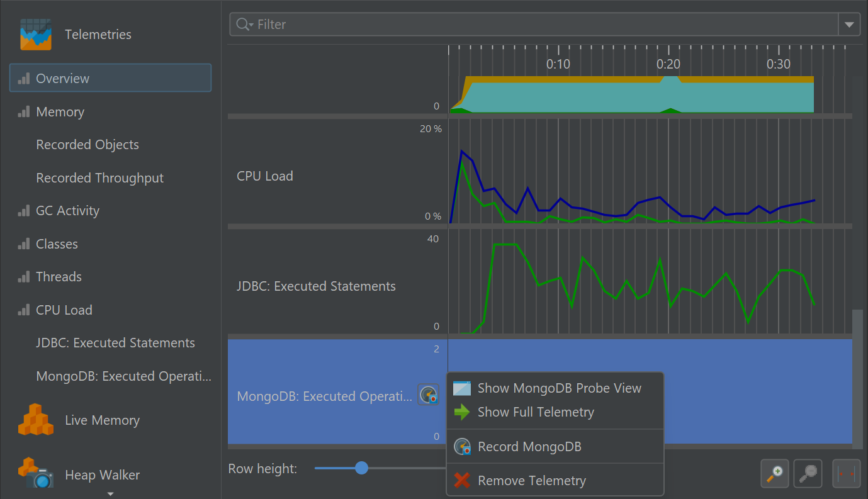Open the Filter dropdown arrow
This screenshot has width=868, height=499.
[x=849, y=25]
